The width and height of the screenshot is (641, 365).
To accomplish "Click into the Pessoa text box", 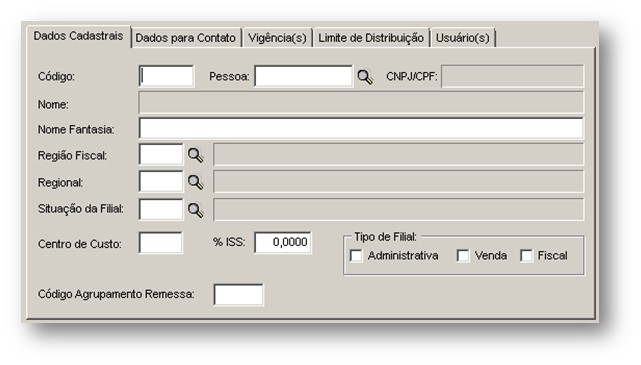I will click(303, 76).
